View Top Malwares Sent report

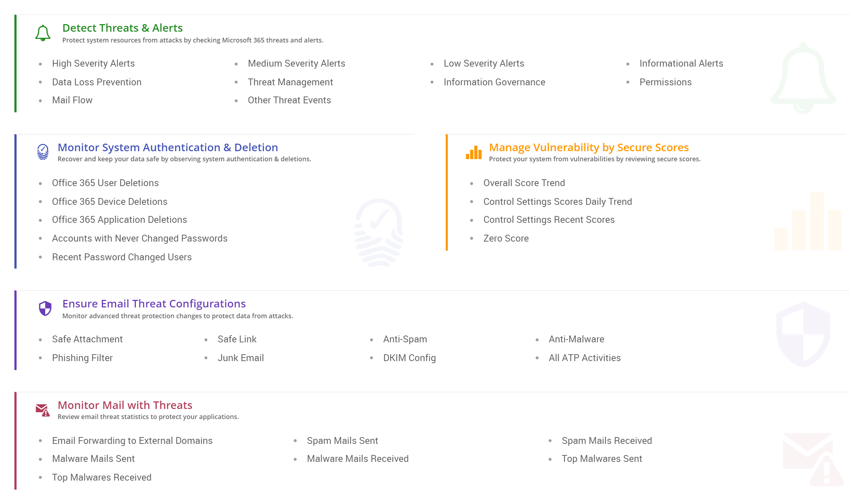click(x=602, y=459)
